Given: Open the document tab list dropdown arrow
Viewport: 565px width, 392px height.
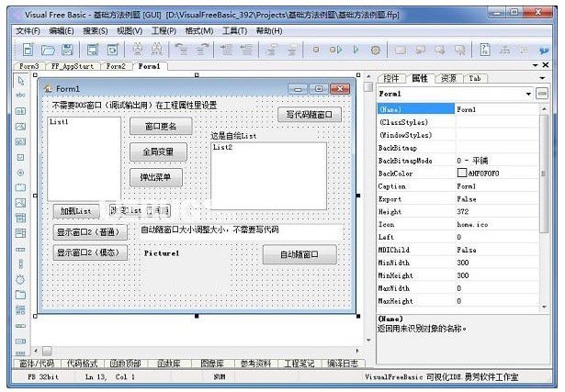Looking at the screenshot, I should (x=536, y=65).
